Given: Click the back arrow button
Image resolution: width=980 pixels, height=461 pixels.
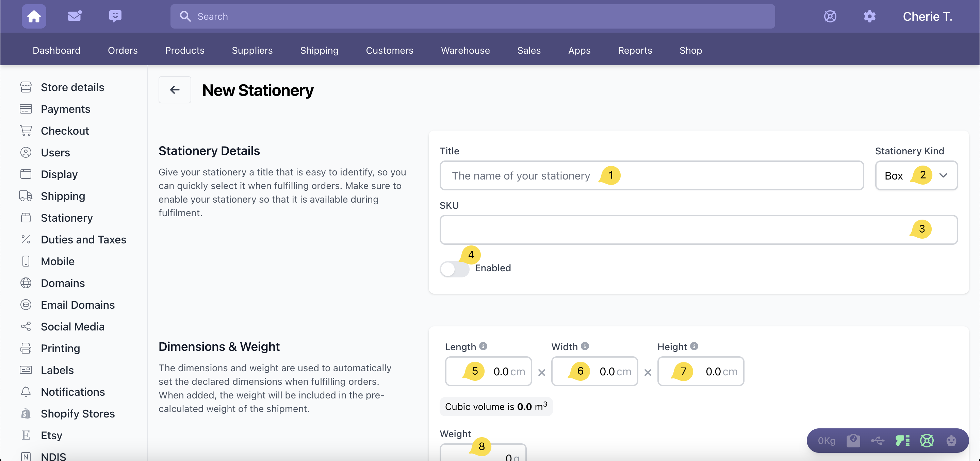Looking at the screenshot, I should click(x=175, y=90).
